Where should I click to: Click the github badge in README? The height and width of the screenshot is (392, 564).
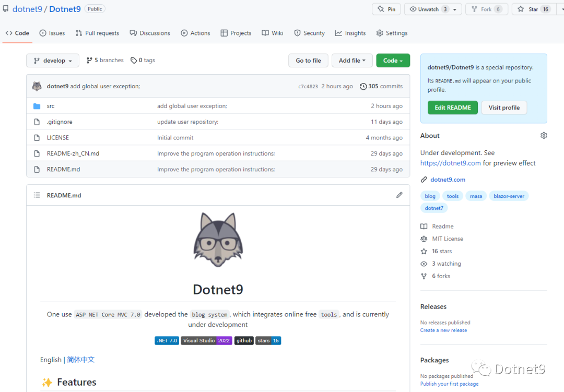coord(244,340)
